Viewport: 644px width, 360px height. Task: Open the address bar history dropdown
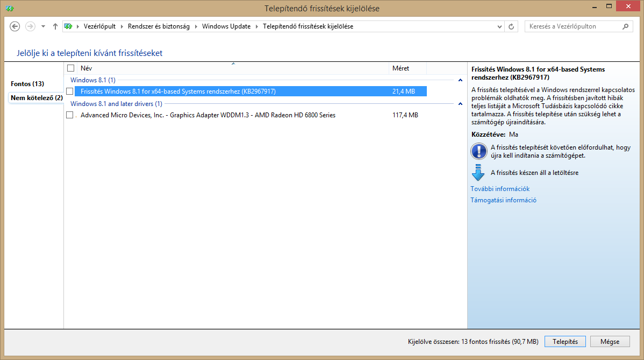[x=499, y=26]
